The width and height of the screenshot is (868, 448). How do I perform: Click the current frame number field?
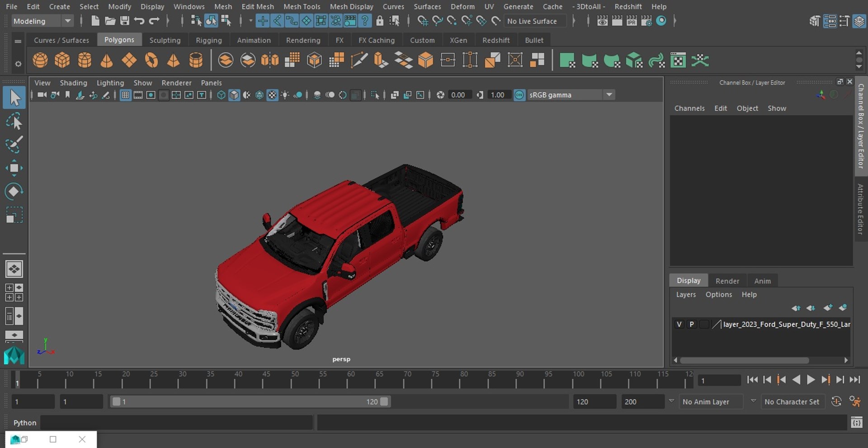point(719,380)
